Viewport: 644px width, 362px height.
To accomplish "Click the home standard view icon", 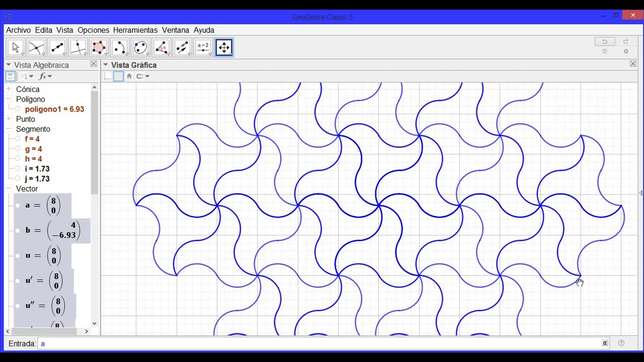I will click(x=129, y=76).
